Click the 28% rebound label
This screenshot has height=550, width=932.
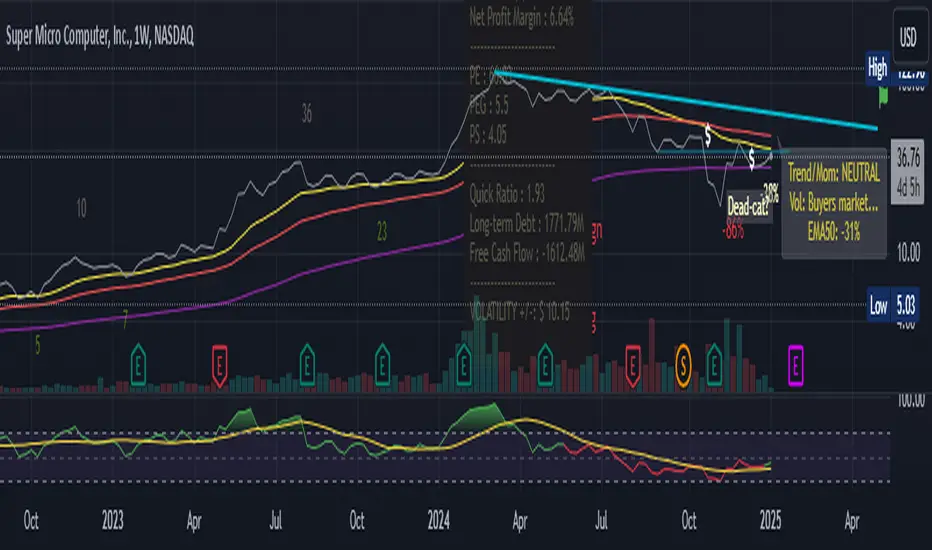pyautogui.click(x=771, y=192)
